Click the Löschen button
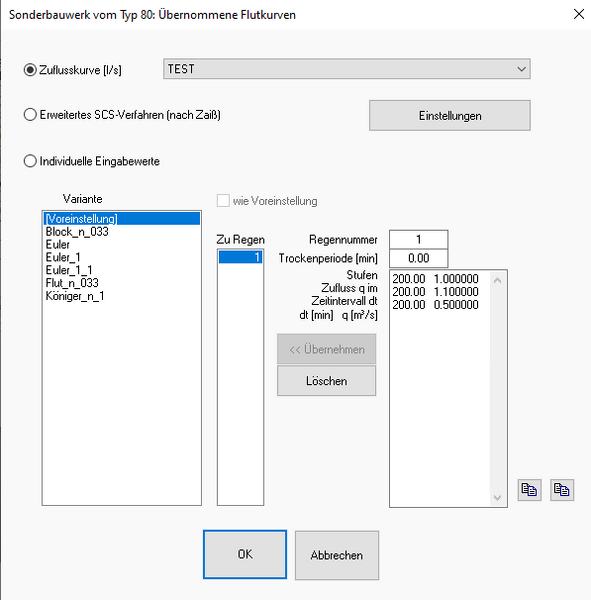591x600 pixels. pos(327,381)
